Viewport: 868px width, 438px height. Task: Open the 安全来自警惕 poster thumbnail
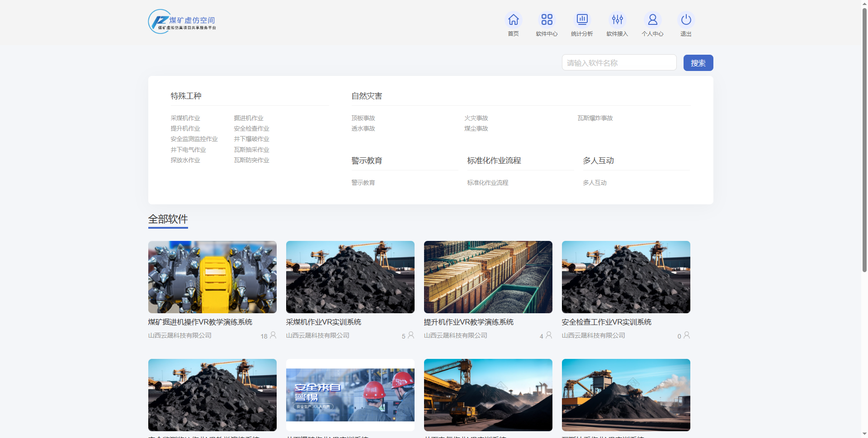click(x=350, y=395)
